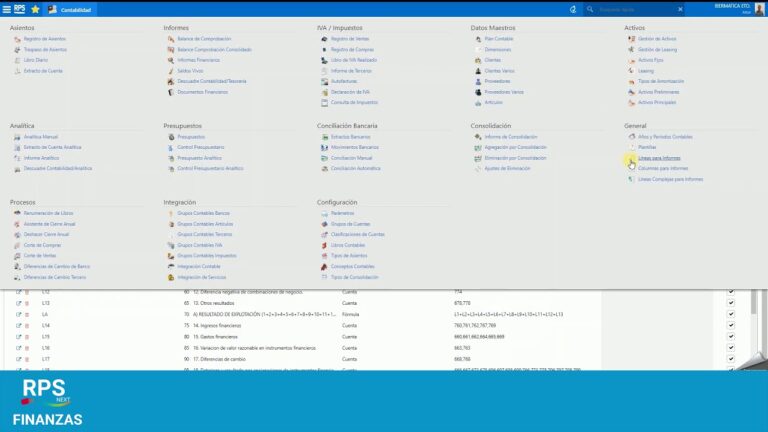768x432 pixels.
Task: Toggle the checkbox on row L17
Action: [x=731, y=358]
